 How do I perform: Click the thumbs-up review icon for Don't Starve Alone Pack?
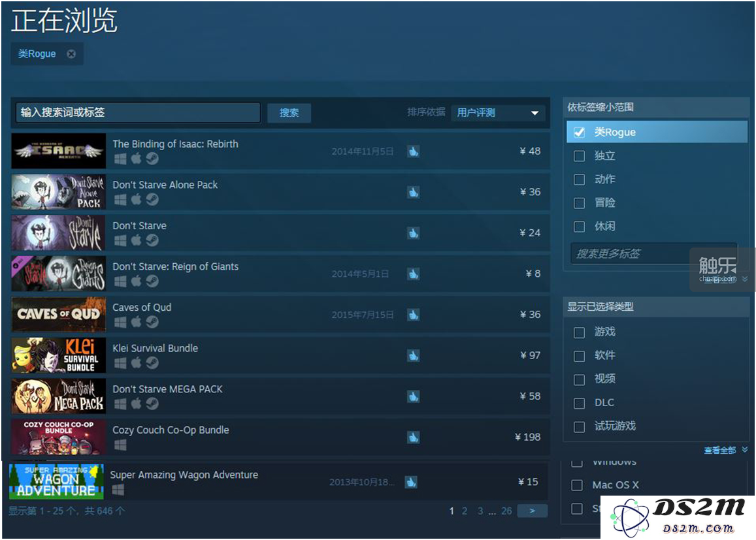point(413,192)
